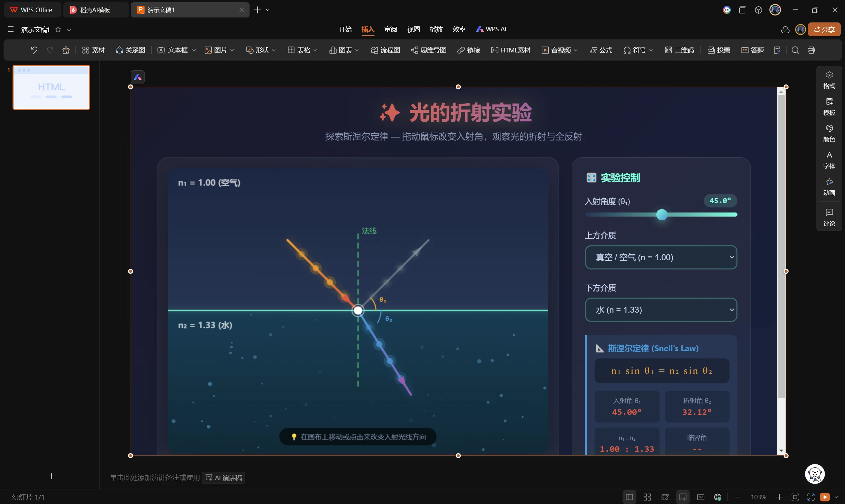This screenshot has height=504, width=845.
Task: Open the 颜色 color side panel
Action: pyautogui.click(x=829, y=134)
